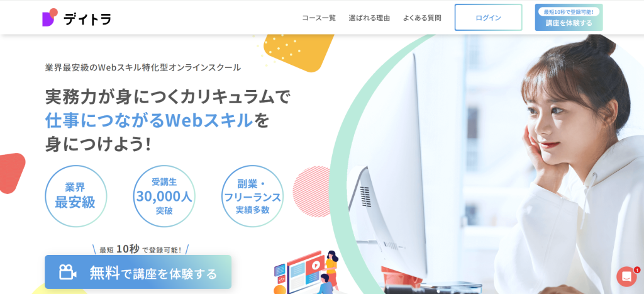Click the 業界最安級 circle badge
Screen dimensions: 644x294
coord(75,196)
